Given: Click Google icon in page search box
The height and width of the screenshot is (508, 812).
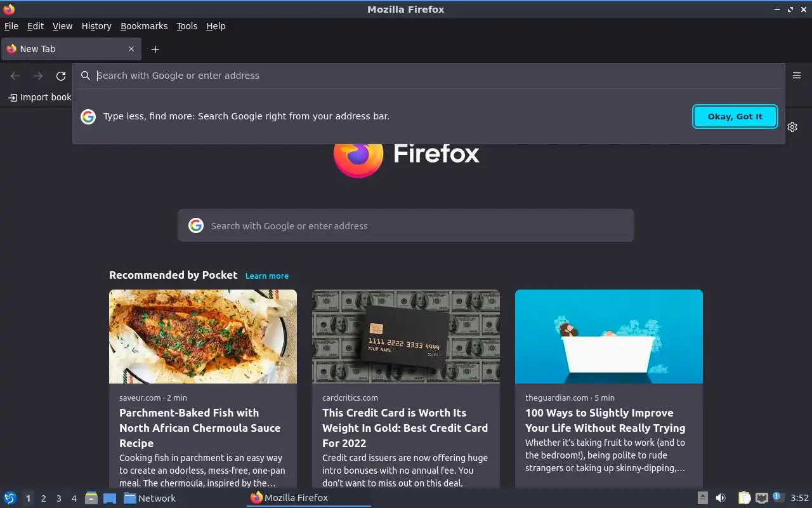Looking at the screenshot, I should (196, 225).
